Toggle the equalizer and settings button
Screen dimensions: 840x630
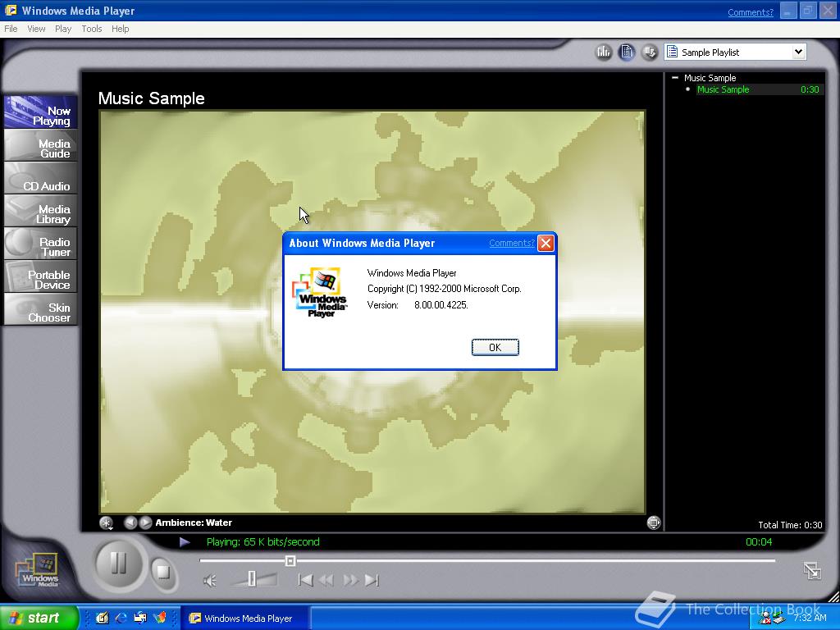pyautogui.click(x=604, y=52)
